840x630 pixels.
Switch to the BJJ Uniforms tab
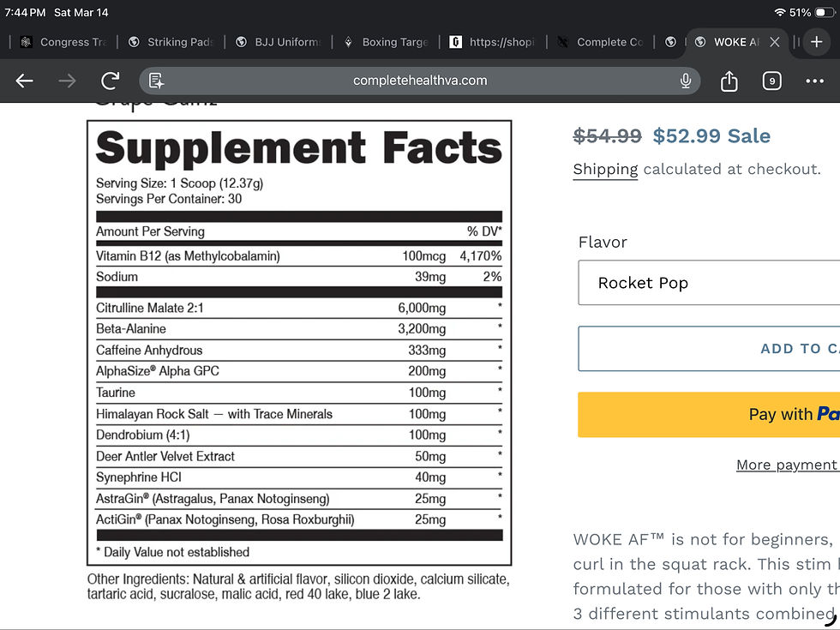coord(279,42)
